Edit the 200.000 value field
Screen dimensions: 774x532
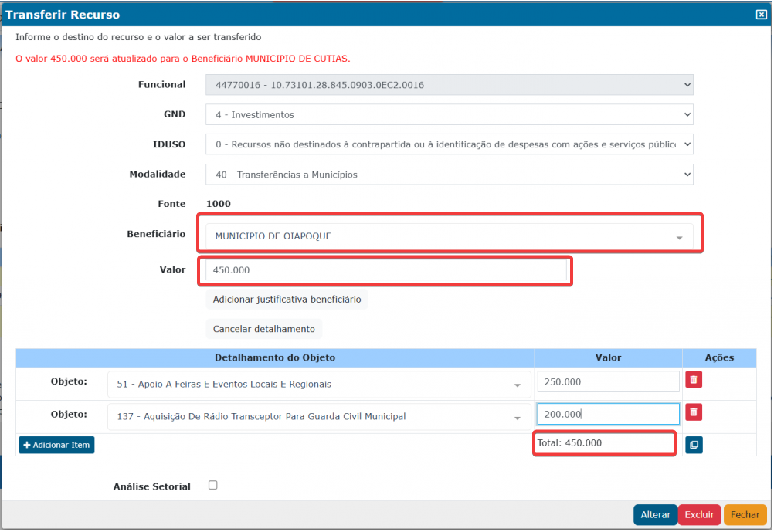pyautogui.click(x=607, y=415)
